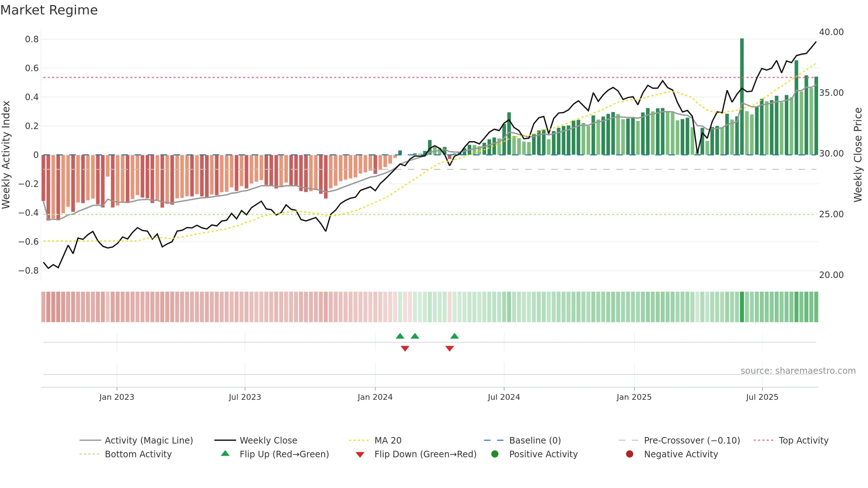This screenshot has height=488, width=868.
Task: Click the green Flip Up triangle legend icon
Action: coord(225,453)
